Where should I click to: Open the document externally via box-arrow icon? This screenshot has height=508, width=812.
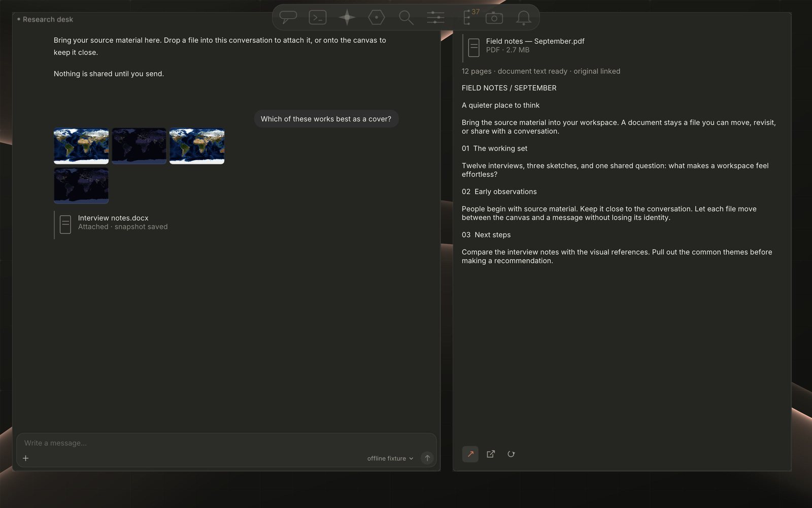(x=491, y=454)
